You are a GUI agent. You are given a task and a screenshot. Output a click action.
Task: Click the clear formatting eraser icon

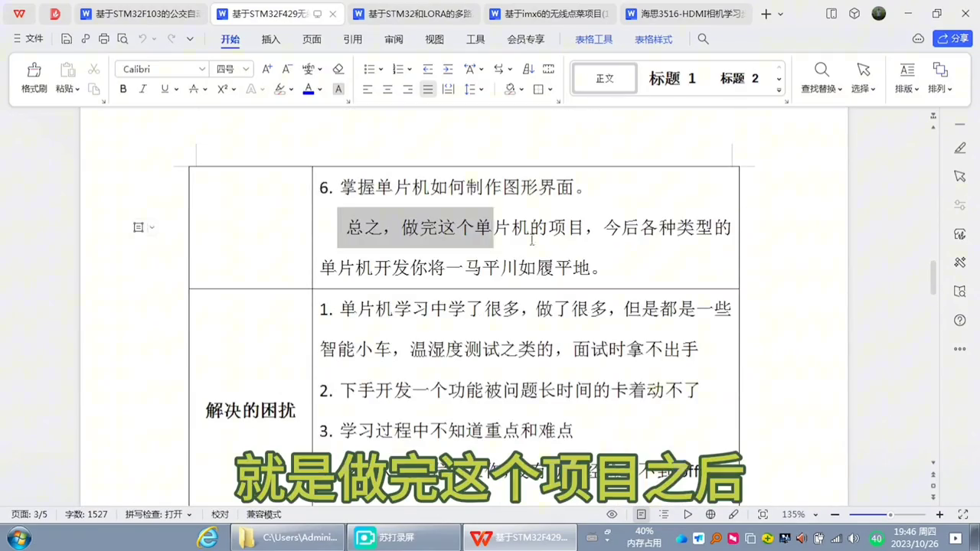[x=338, y=69]
